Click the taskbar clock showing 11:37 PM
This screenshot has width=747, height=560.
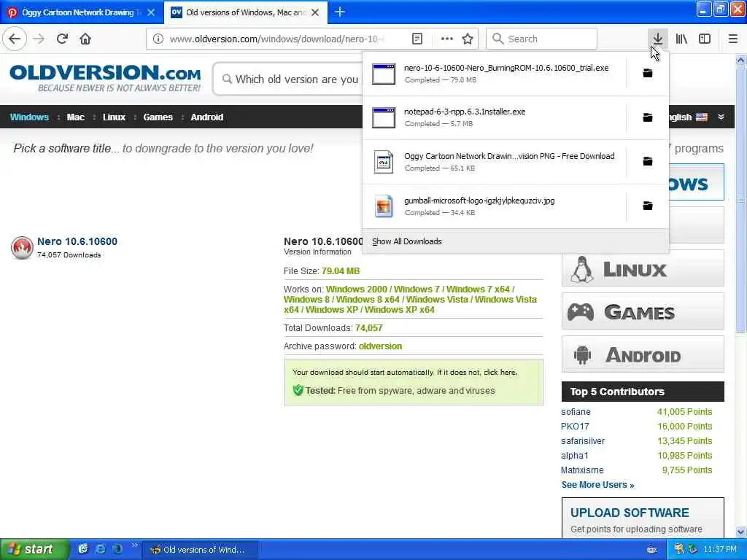(720, 550)
